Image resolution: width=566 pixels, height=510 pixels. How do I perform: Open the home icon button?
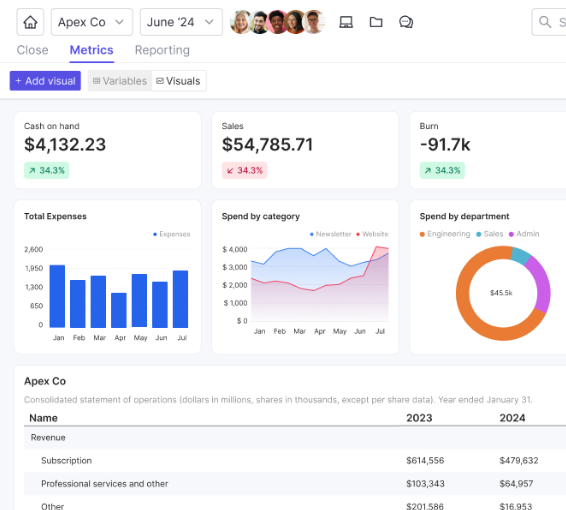point(30,22)
